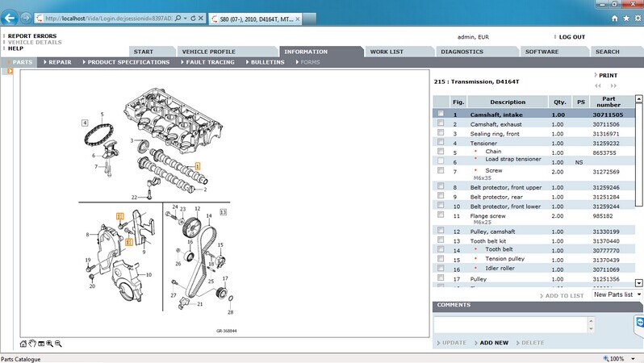Open the PARTS submenu
The height and width of the screenshot is (363, 644).
pos(20,62)
